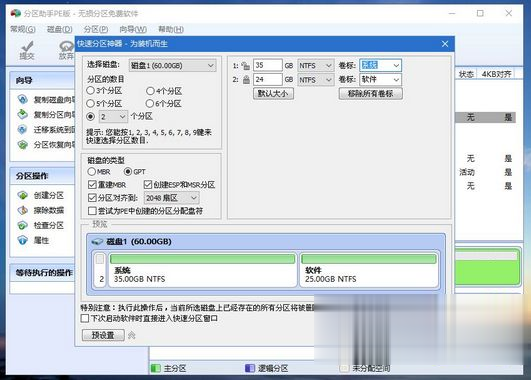
Task: Click the app logo icon in title bar
Action: 16,14
